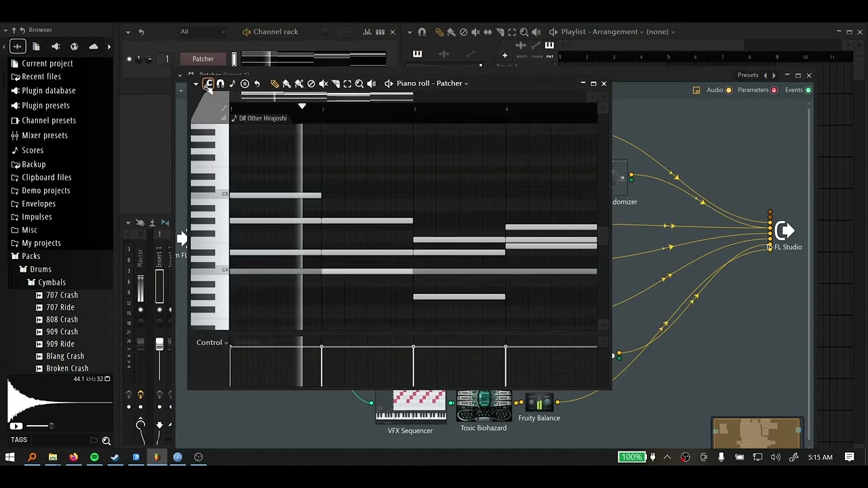Viewport: 868px width, 488px height.
Task: Click the Patcher channel button
Action: 203,59
